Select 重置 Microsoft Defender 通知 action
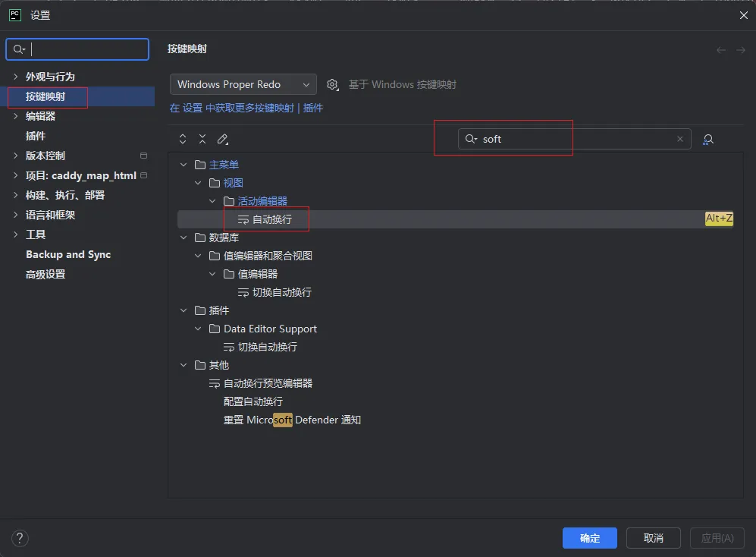 click(292, 420)
